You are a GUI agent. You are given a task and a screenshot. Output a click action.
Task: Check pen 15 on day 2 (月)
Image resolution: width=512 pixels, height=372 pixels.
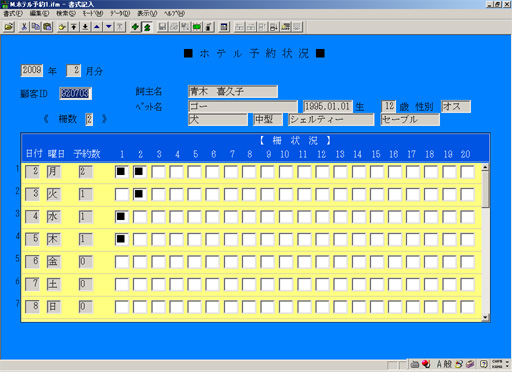pyautogui.click(x=376, y=172)
